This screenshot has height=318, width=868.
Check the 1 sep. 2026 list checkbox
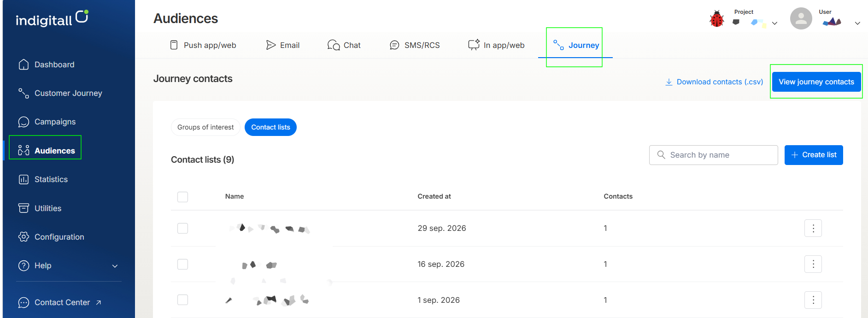(x=183, y=300)
